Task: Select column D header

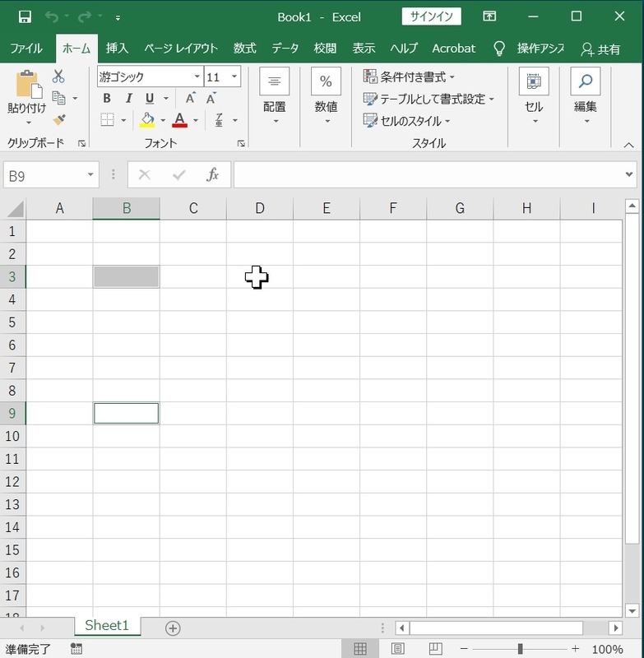Action: pos(260,208)
